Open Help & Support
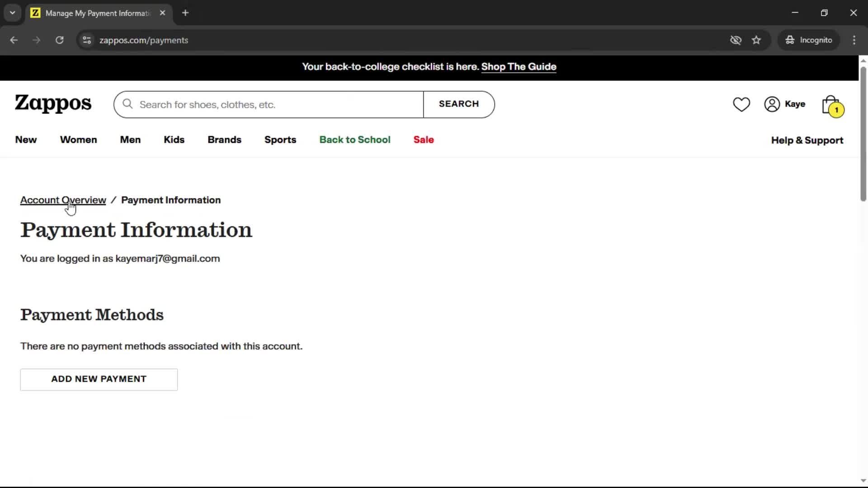868x488 pixels. 807,141
